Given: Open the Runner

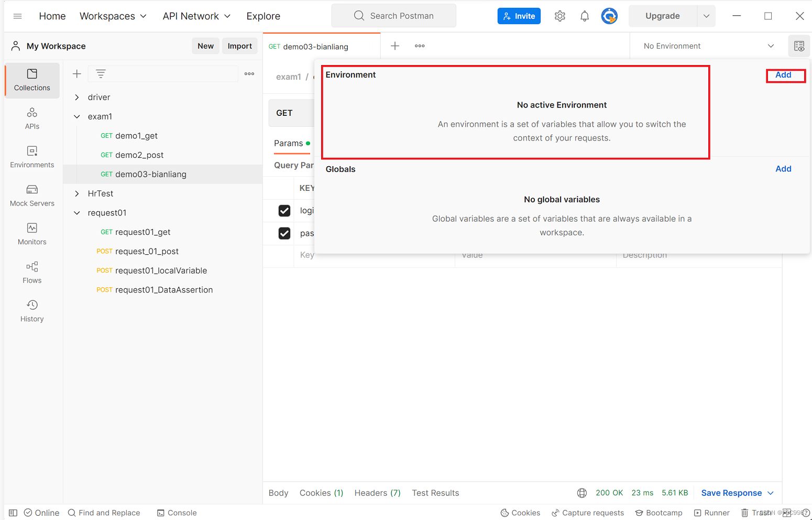Looking at the screenshot, I should pyautogui.click(x=712, y=513).
